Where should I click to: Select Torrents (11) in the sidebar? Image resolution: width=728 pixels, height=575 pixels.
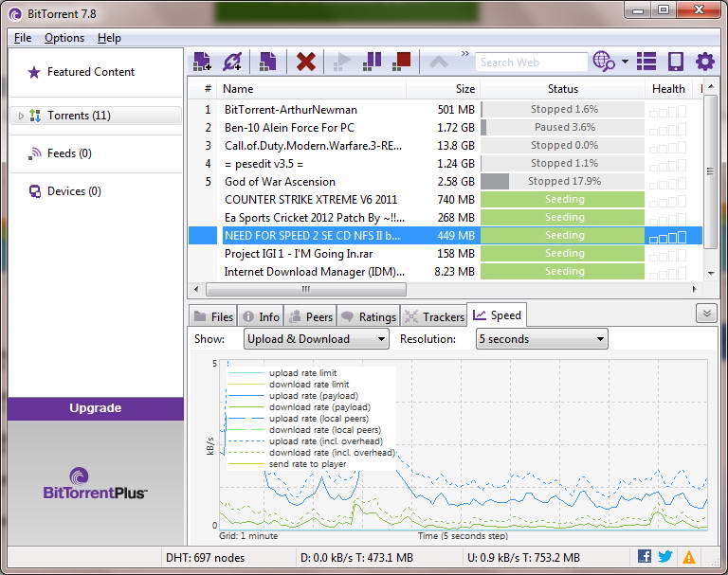tap(96, 116)
